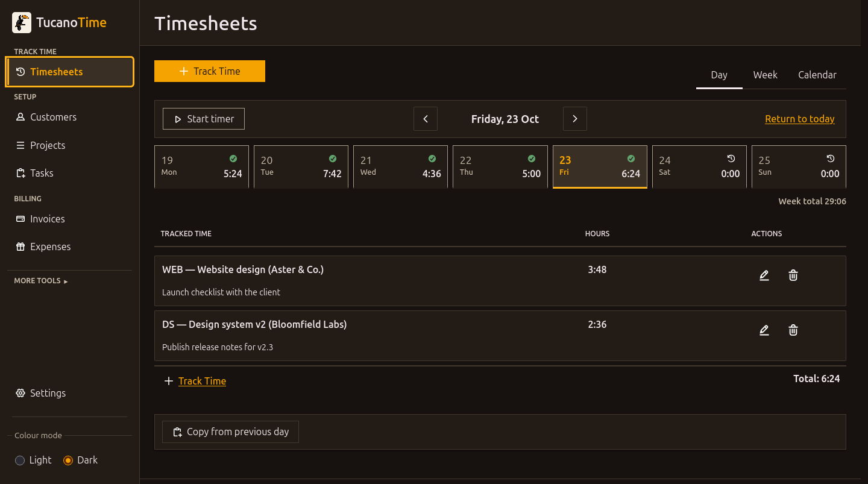Screen dimensions: 868x484
Task: Select Saturday 24 day card
Action: [x=699, y=167]
